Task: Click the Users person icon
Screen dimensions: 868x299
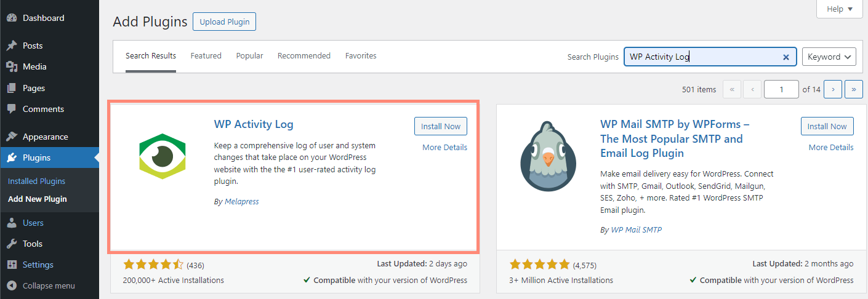Action: (x=12, y=223)
